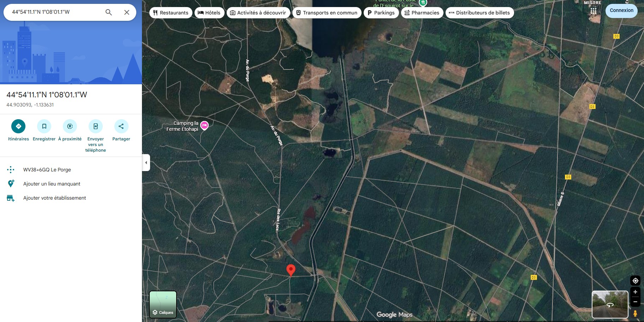
Task: Share the location with Partager
Action: (x=121, y=126)
